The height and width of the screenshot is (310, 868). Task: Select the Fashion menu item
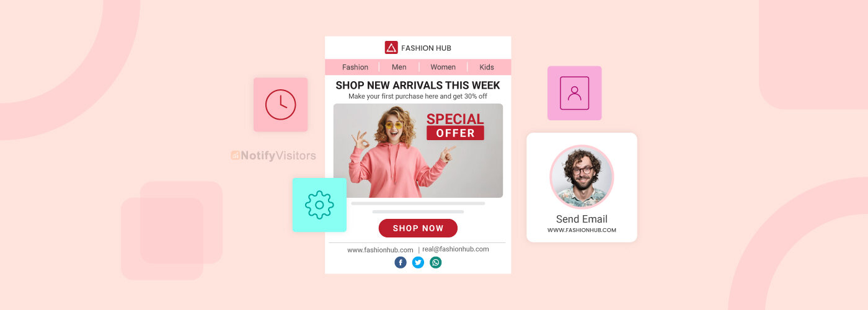pyautogui.click(x=355, y=67)
